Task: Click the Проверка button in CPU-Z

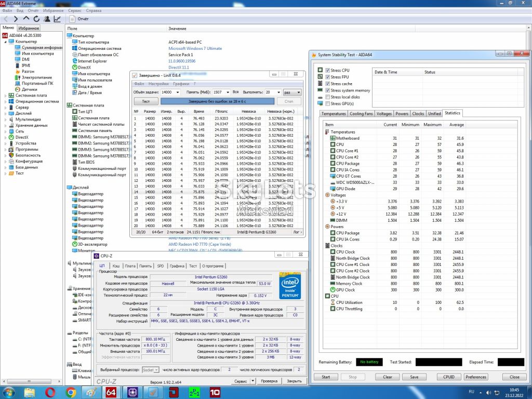Action: [269, 381]
